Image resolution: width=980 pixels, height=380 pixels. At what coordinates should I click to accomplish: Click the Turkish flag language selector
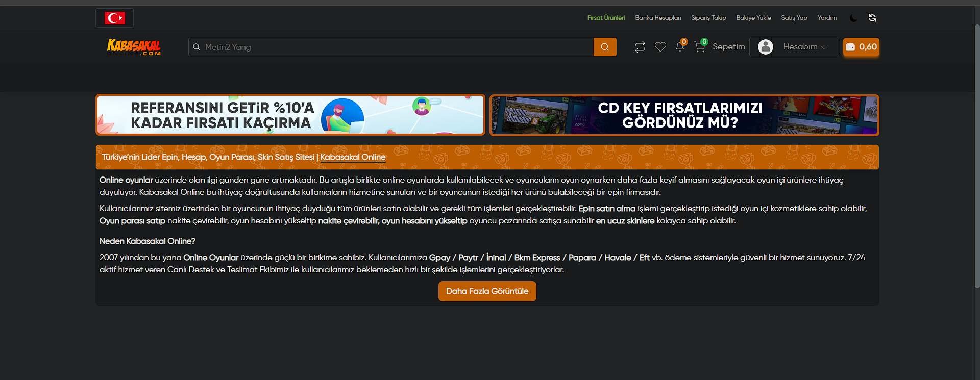tap(114, 18)
